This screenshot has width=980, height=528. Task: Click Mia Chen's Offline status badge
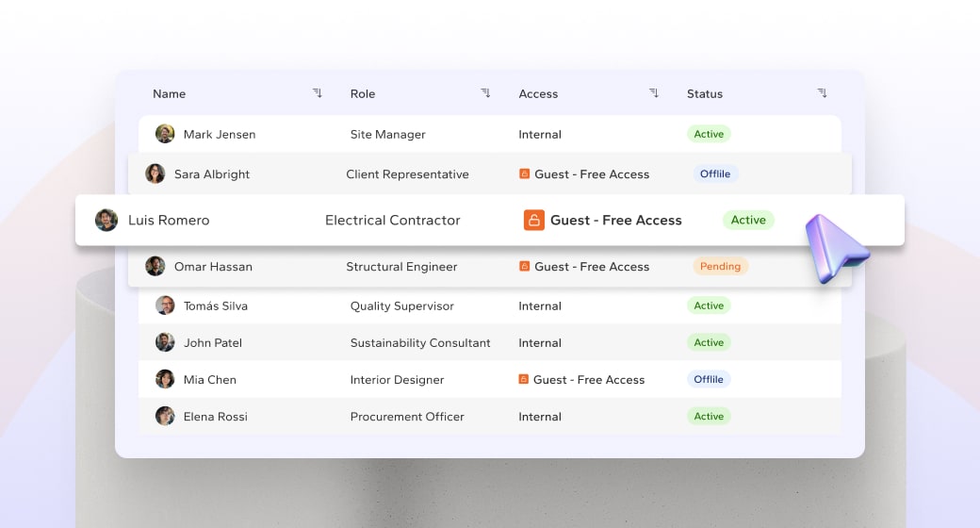709,380
